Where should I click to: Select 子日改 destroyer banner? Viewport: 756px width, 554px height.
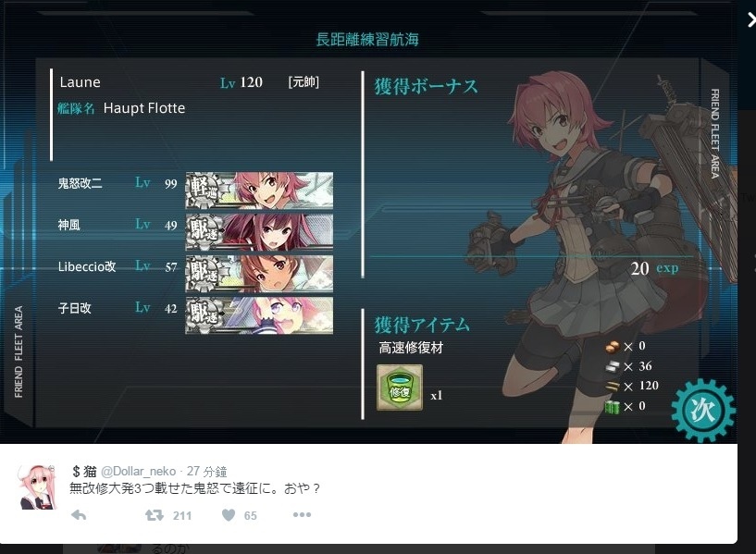tap(259, 315)
